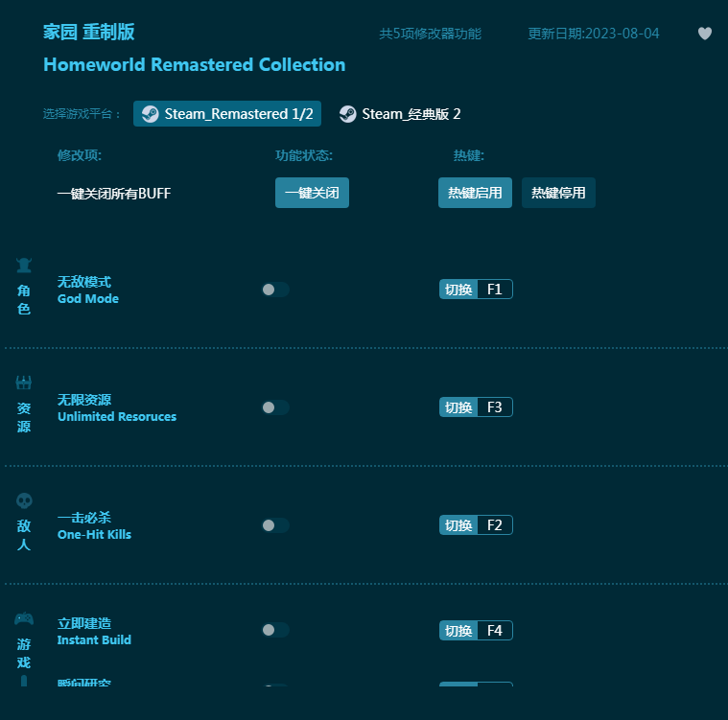The width and height of the screenshot is (728, 720).
Task: Click the 资源 resources category icon
Action: pos(24,383)
